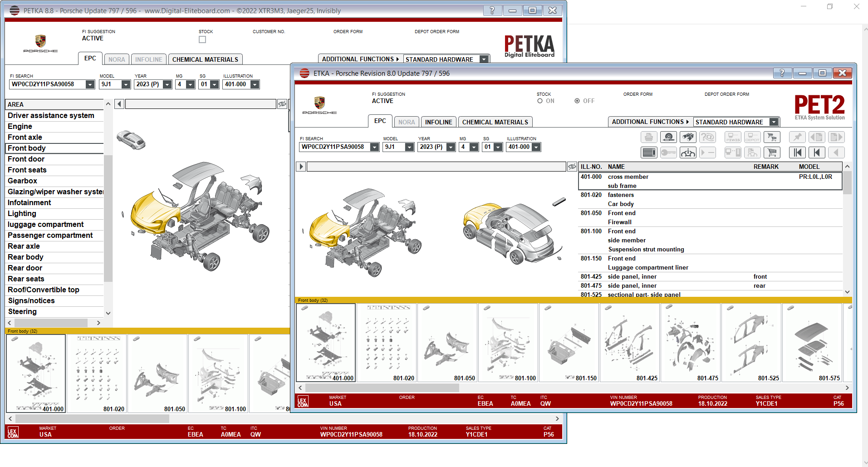868x467 pixels.
Task: Open FI SEARCH dropdown in ETKA window
Action: tap(374, 147)
